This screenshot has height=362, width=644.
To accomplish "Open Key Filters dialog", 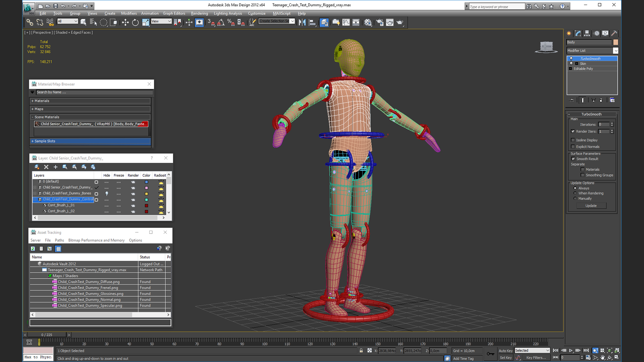I will click(536, 358).
